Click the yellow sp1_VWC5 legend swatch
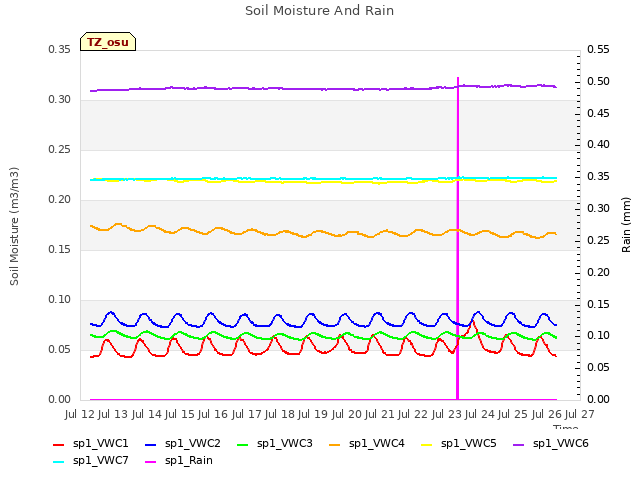The height and width of the screenshot is (480, 640). (x=427, y=444)
